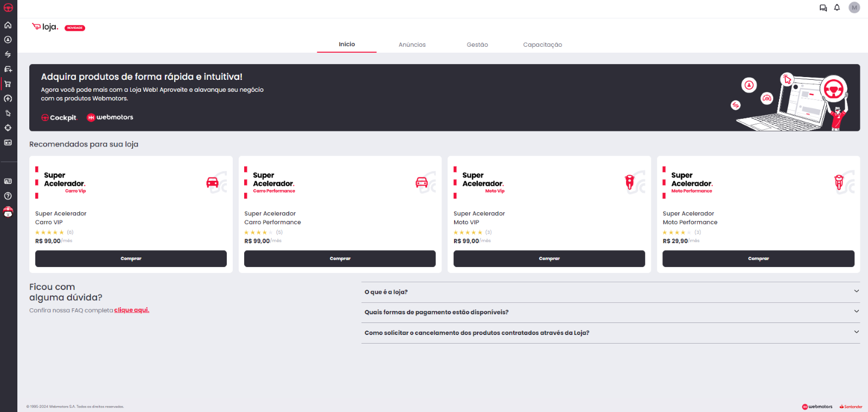Image resolution: width=868 pixels, height=412 pixels.
Task: Click Comprar for Moto Performance
Action: 758,258
